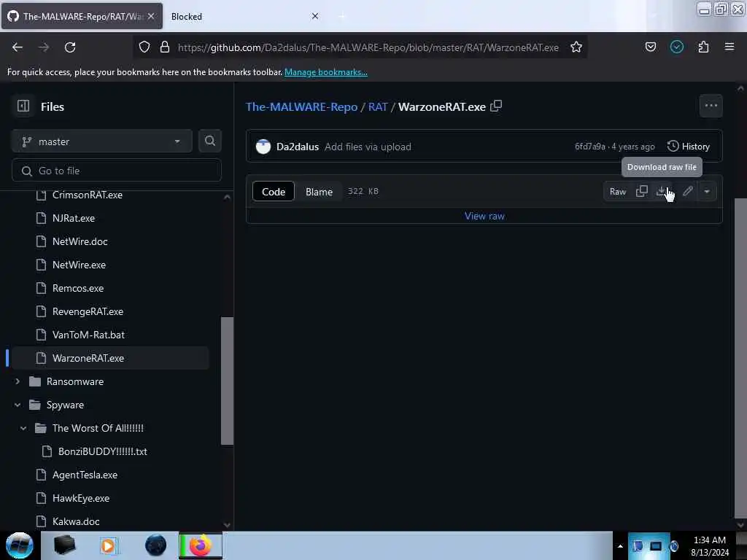
Task: Click the padlock site info icon
Action: click(164, 47)
